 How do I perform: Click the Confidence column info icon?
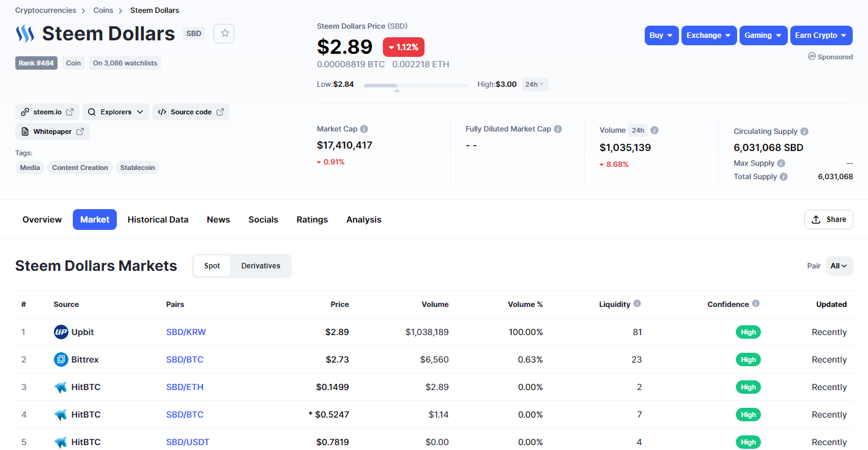[x=756, y=304]
